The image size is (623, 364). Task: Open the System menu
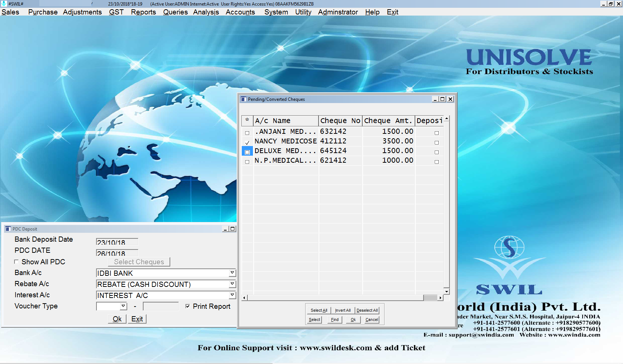pos(276,12)
